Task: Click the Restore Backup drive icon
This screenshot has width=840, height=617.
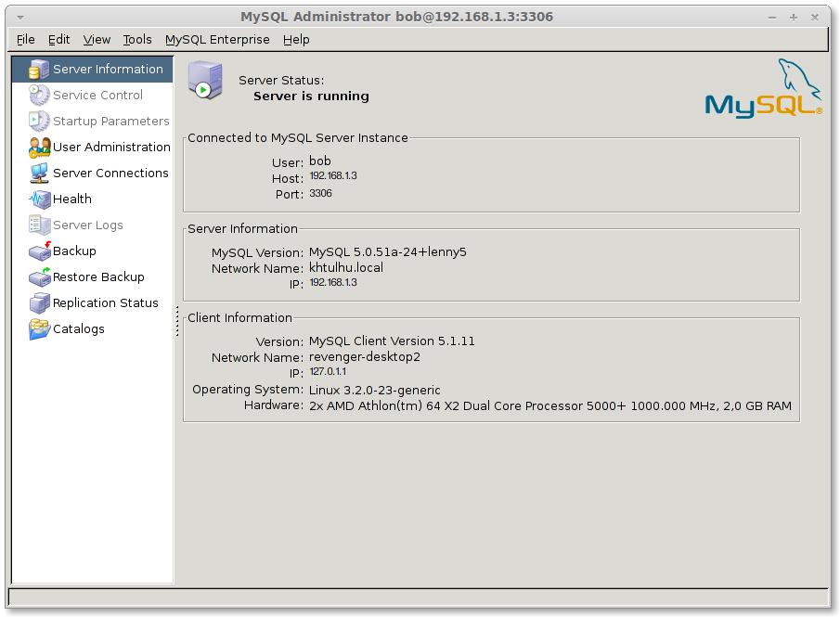Action: tap(39, 276)
